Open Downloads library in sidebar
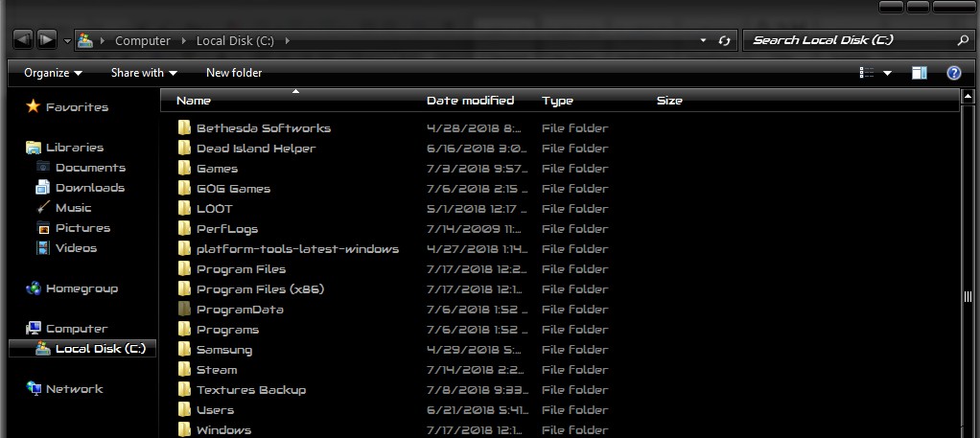 (90, 188)
